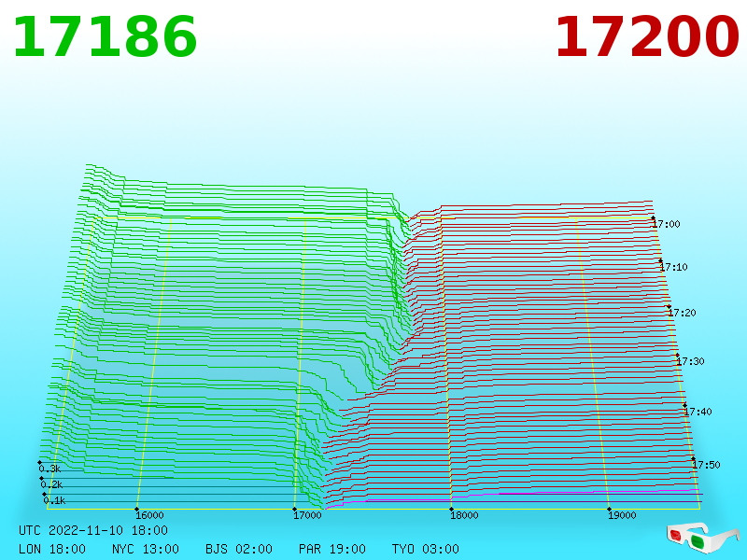Click the 0.1k volume axis label
The image size is (747, 560).
[54, 500]
